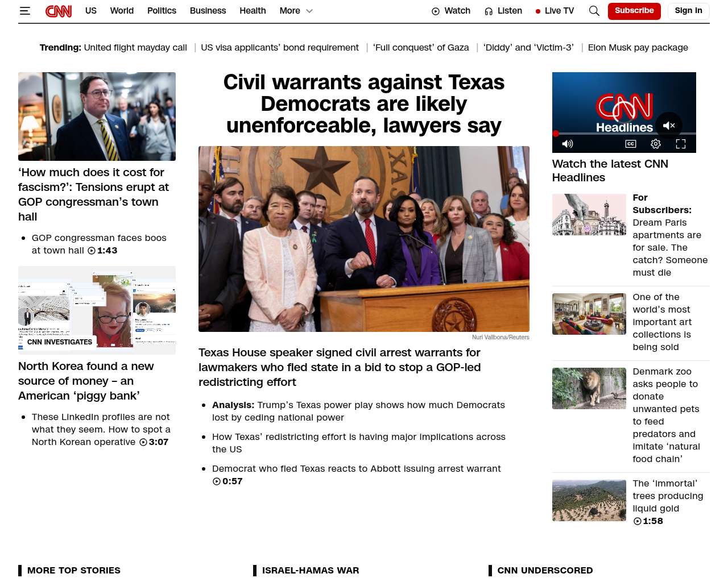Open video player settings gear
This screenshot has width=728, height=582.
[x=656, y=144]
